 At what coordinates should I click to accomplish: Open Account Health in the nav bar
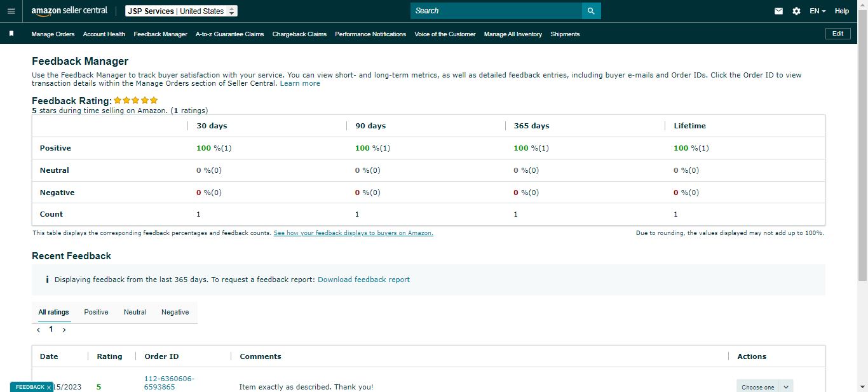(104, 34)
